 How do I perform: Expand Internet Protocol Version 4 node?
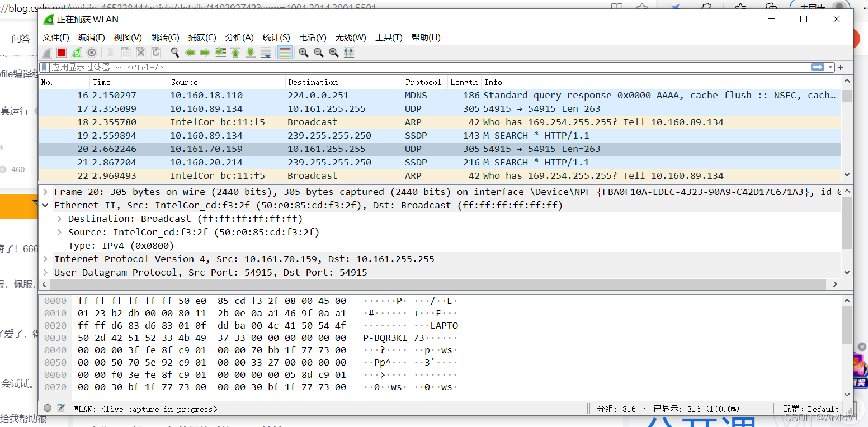(x=46, y=259)
